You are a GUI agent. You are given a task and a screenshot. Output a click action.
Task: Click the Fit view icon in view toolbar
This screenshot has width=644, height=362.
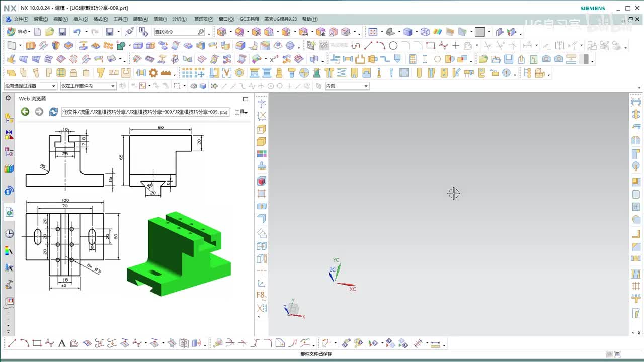click(x=373, y=32)
